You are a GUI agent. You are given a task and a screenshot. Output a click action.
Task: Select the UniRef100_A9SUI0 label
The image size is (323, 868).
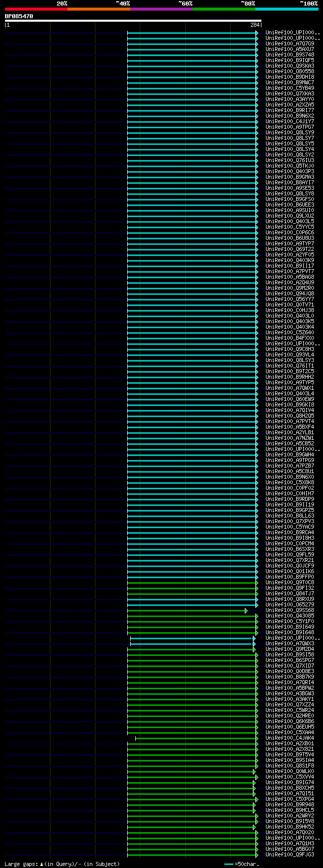tap(290, 211)
